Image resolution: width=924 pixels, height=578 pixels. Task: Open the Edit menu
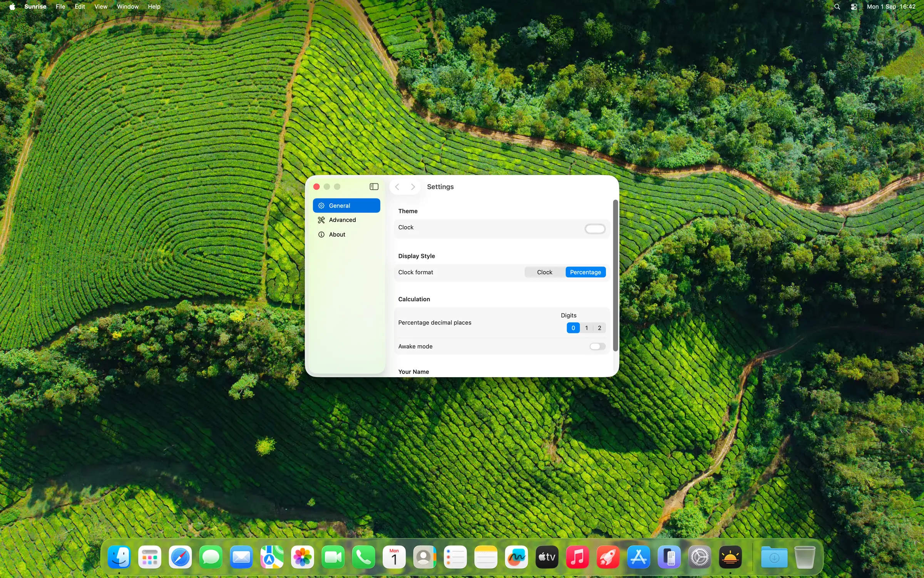coord(80,7)
